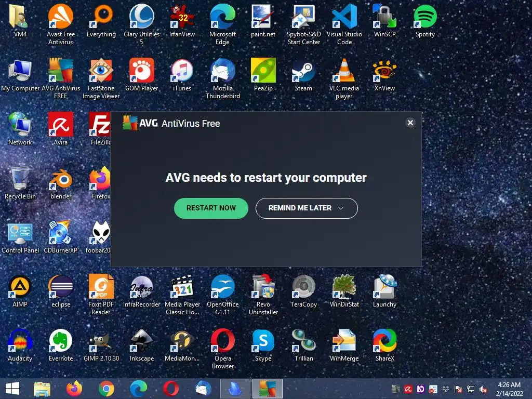
Task: Select AVG AntiVirus FREE desktop icon
Action: pos(60,78)
